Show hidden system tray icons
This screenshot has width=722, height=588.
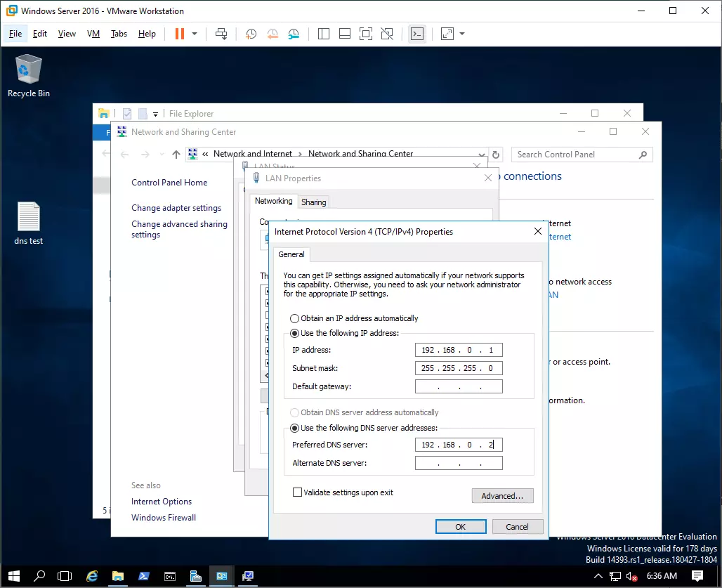598,575
